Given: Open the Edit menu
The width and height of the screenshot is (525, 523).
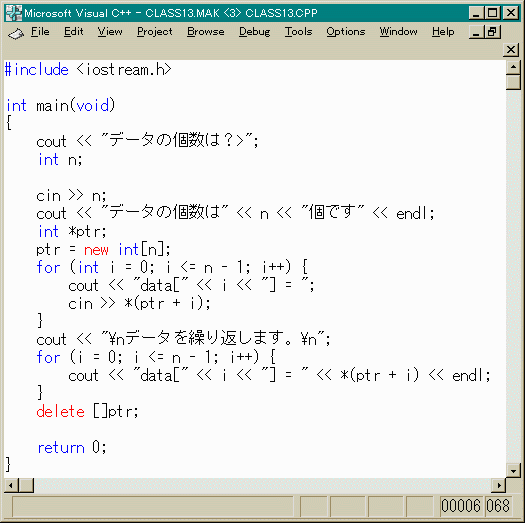Looking at the screenshot, I should pos(73,32).
